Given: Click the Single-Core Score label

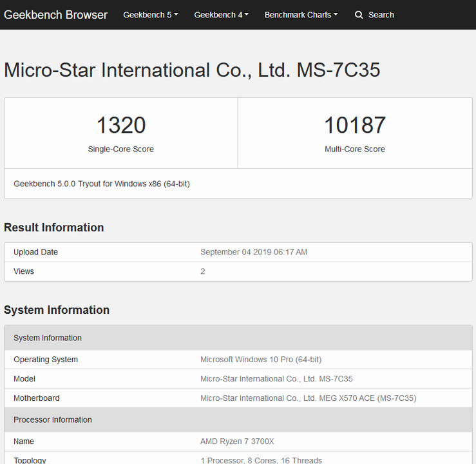Looking at the screenshot, I should 121,149.
